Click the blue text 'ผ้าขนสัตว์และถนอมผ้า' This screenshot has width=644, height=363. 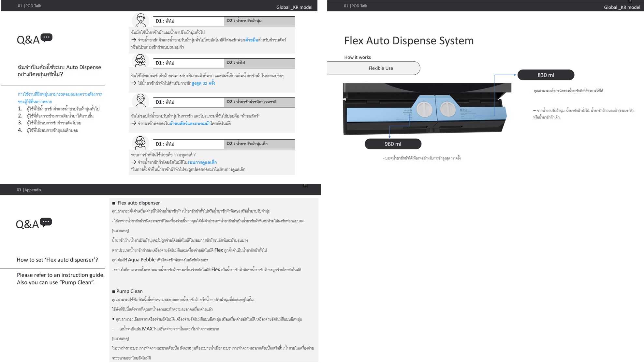pos(190,123)
